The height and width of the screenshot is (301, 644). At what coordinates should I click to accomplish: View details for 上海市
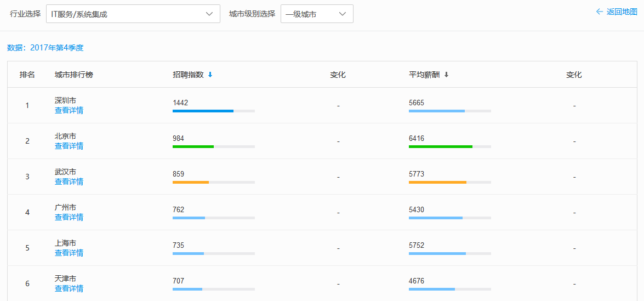[69, 253]
